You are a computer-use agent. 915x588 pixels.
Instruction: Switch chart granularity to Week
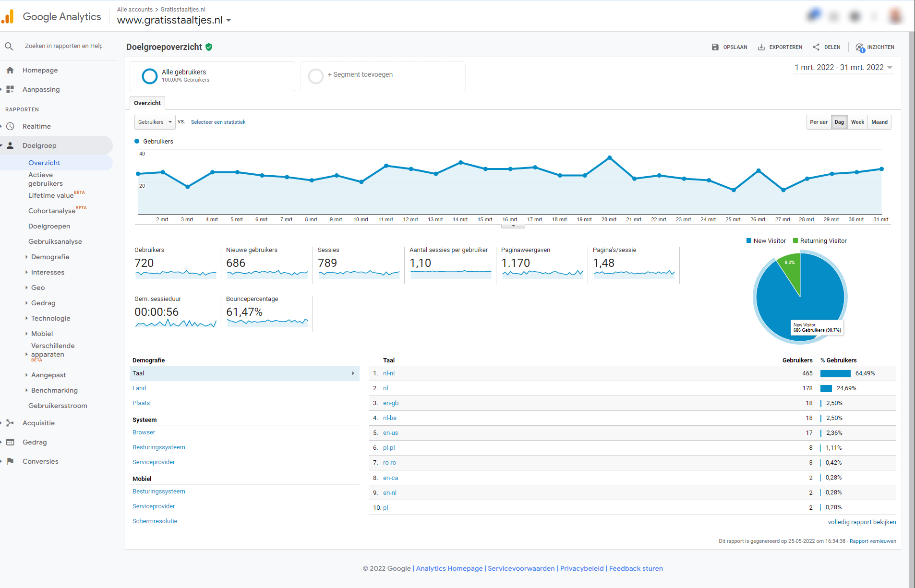click(x=857, y=122)
